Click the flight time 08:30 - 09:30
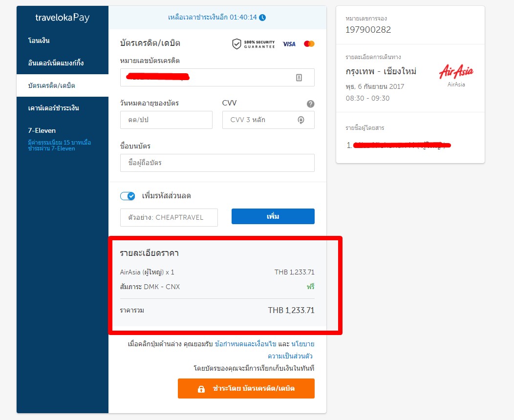 [x=367, y=98]
